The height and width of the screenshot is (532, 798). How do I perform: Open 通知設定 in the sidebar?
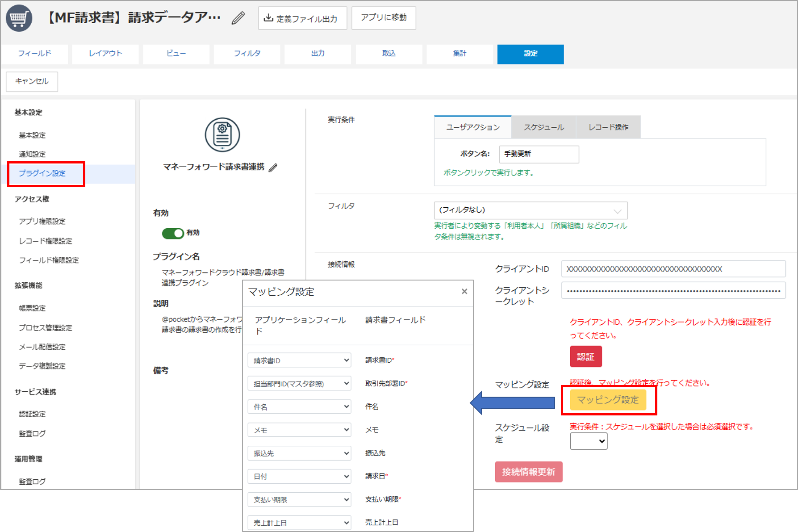[32, 154]
